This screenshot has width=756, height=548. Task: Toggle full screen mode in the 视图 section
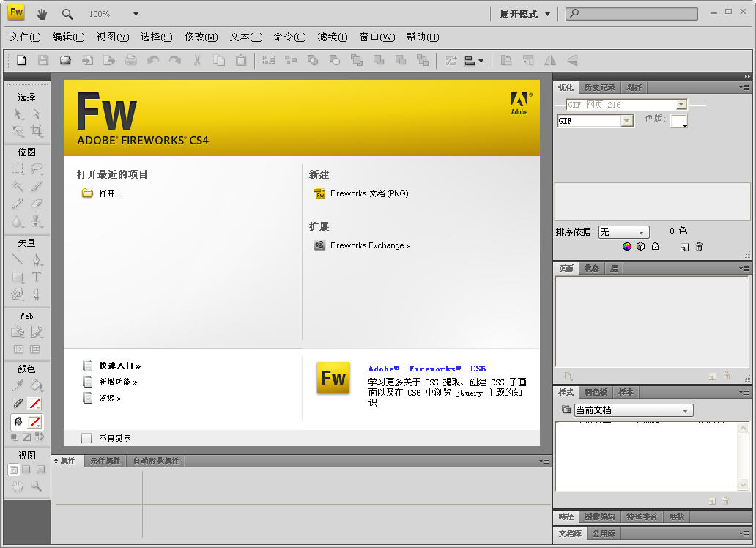27,470
